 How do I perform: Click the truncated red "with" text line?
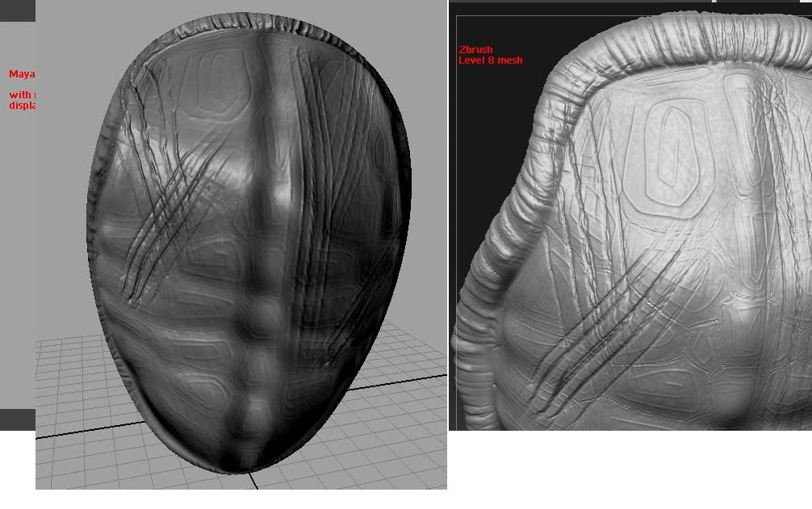click(x=20, y=95)
